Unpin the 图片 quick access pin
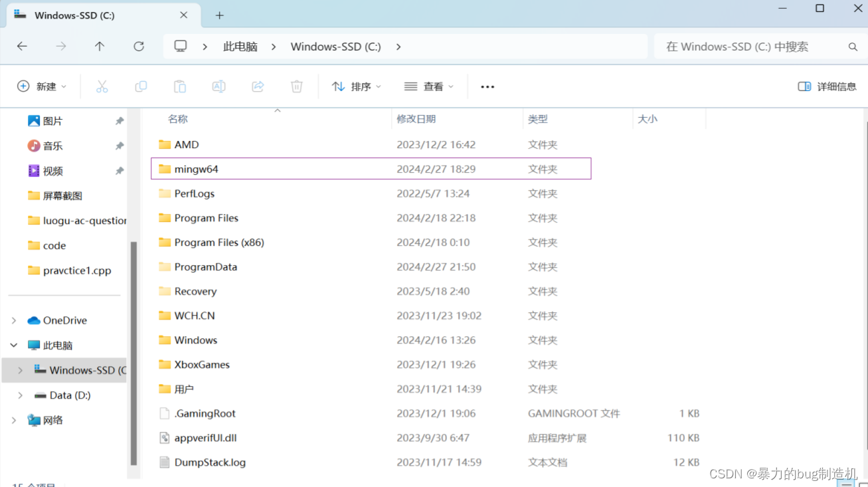Screen dimensions: 868x487 [x=120, y=121]
